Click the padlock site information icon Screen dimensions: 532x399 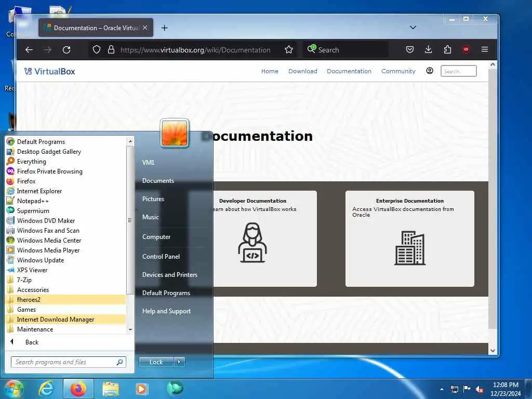click(x=111, y=50)
